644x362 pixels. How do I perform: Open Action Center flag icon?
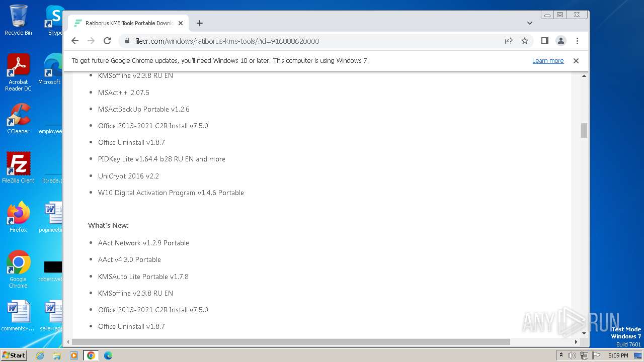tap(595, 355)
